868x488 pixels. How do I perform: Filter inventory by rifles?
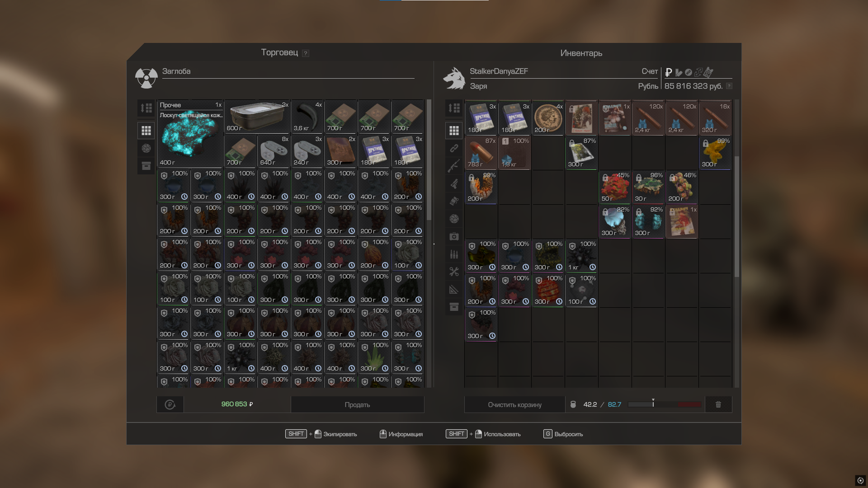tap(454, 166)
